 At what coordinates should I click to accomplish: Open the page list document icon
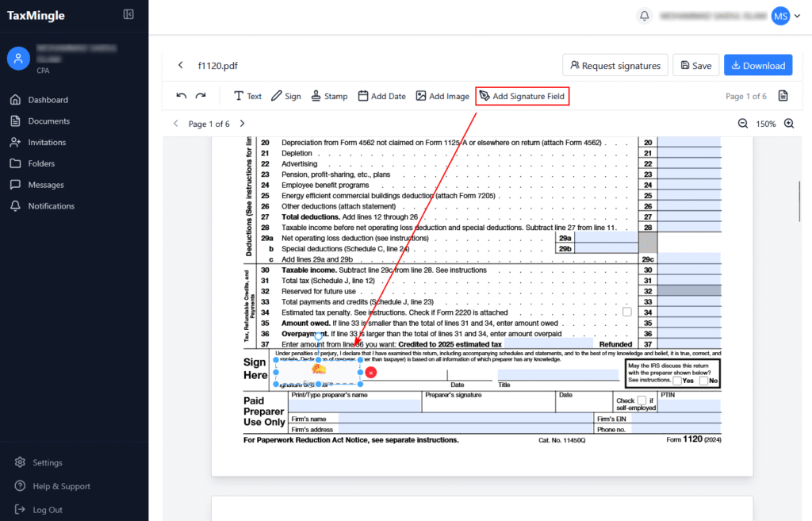click(x=783, y=96)
